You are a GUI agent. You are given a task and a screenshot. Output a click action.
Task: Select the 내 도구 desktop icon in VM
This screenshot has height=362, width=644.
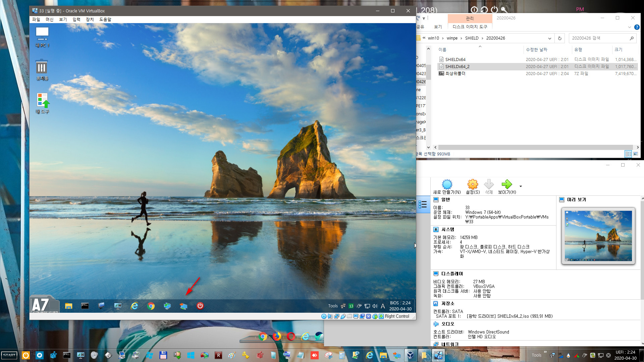coord(42,103)
